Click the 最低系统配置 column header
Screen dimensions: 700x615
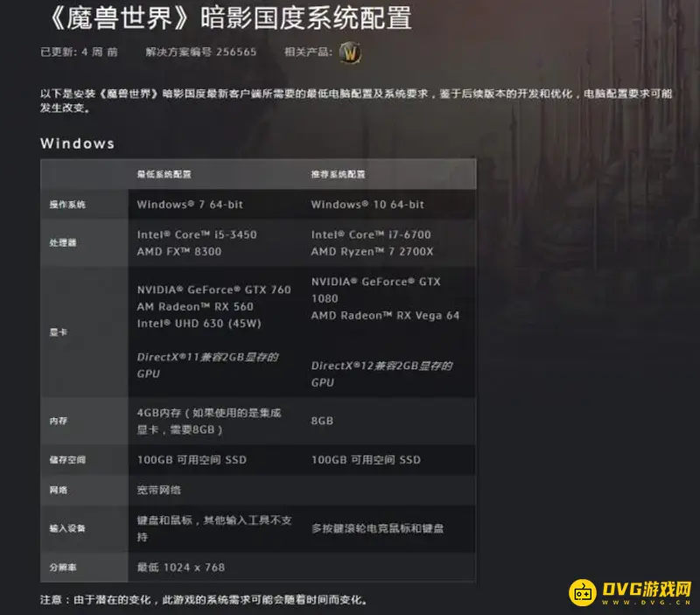click(x=164, y=174)
